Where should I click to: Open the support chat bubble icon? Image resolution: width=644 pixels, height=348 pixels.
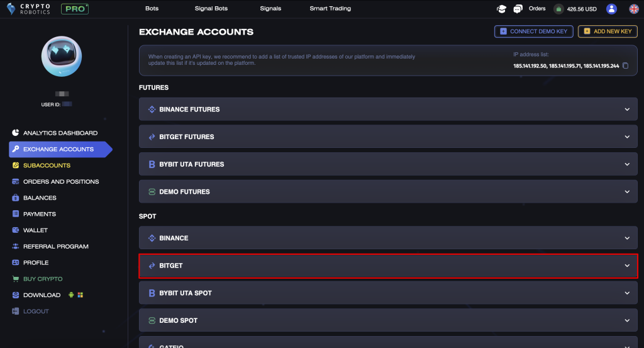point(518,9)
